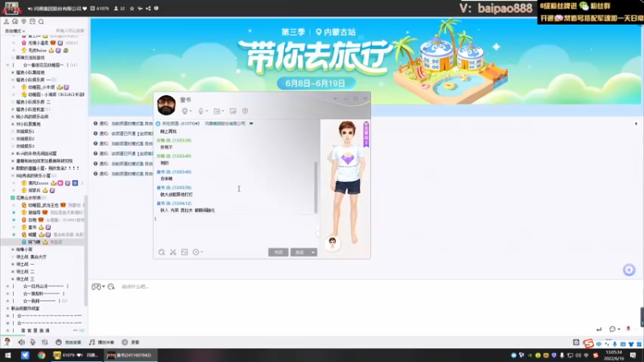Select the 领主战 一 sub-channel

pyautogui.click(x=25, y=265)
